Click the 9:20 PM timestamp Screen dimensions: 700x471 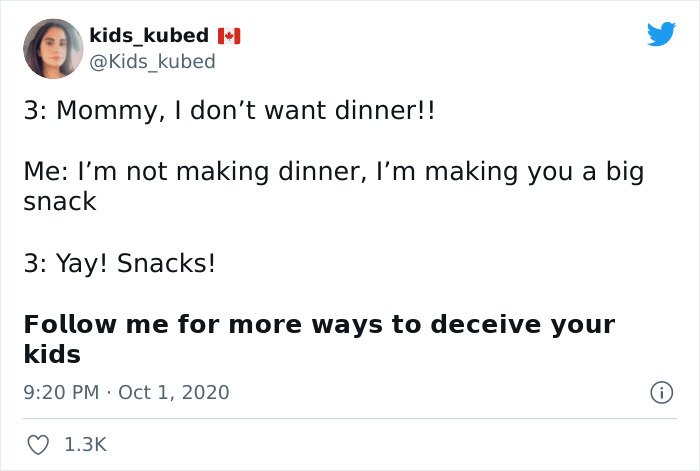coord(60,393)
